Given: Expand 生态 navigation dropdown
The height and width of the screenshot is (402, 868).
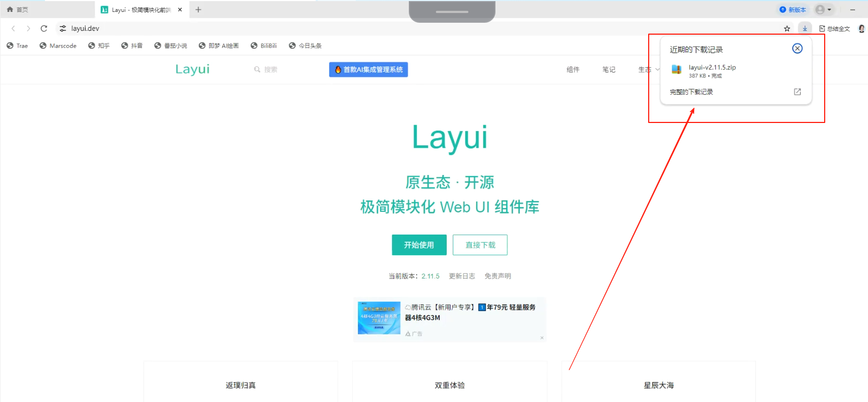Looking at the screenshot, I should pyautogui.click(x=649, y=69).
